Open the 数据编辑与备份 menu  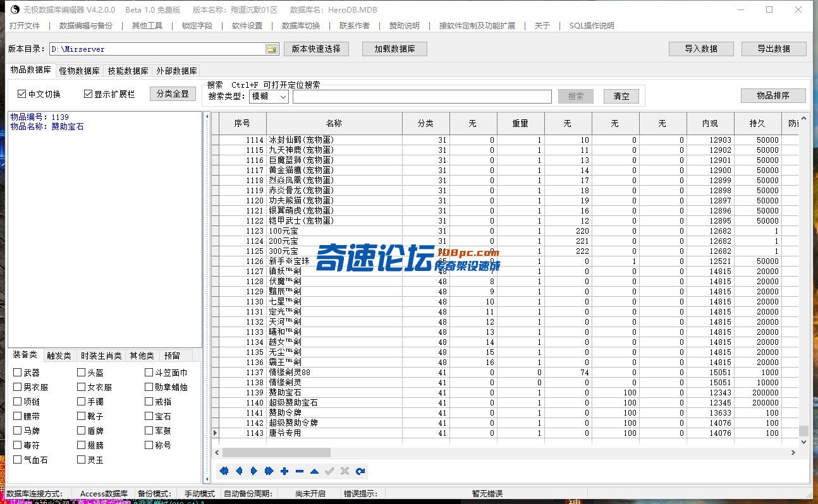coord(86,26)
